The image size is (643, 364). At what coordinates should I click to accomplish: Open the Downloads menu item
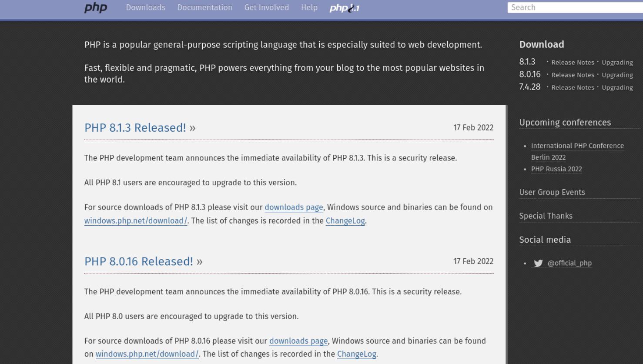pos(146,7)
